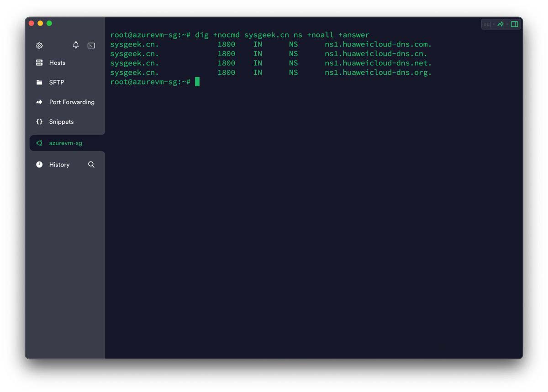This screenshot has height=392, width=548.
Task: Click the 1800 TTL in the .com row
Action: pos(227,44)
